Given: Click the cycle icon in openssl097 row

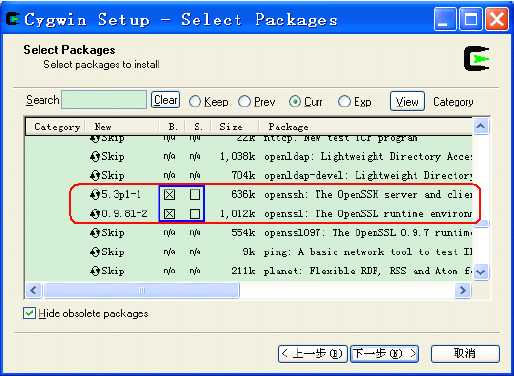Looking at the screenshot, I should (95, 233).
